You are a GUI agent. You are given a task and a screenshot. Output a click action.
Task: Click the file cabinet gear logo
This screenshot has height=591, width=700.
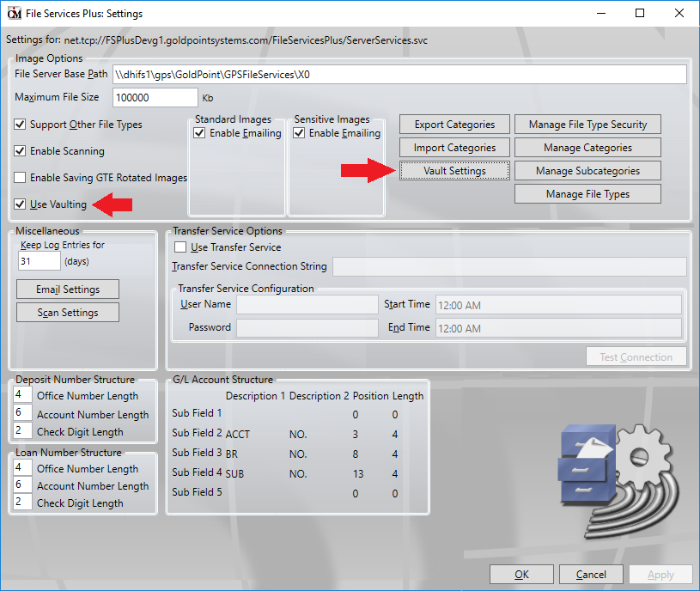[x=618, y=481]
